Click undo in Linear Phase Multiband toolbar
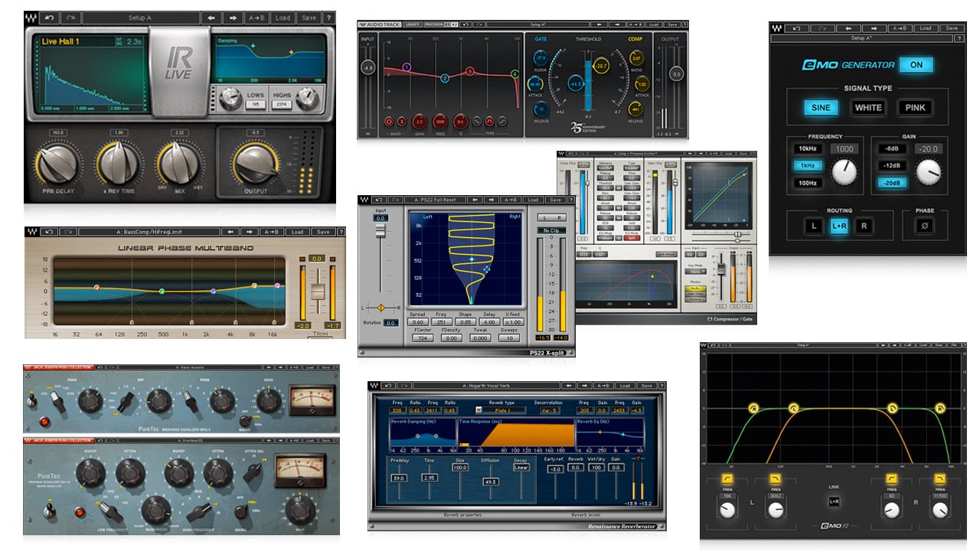980x551 pixels. (51, 231)
